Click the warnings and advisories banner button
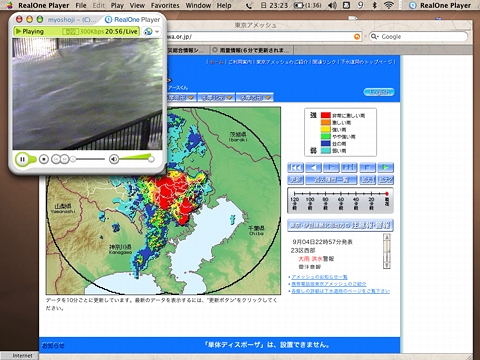The width and height of the screenshot is (480, 360). pyautogui.click(x=340, y=225)
